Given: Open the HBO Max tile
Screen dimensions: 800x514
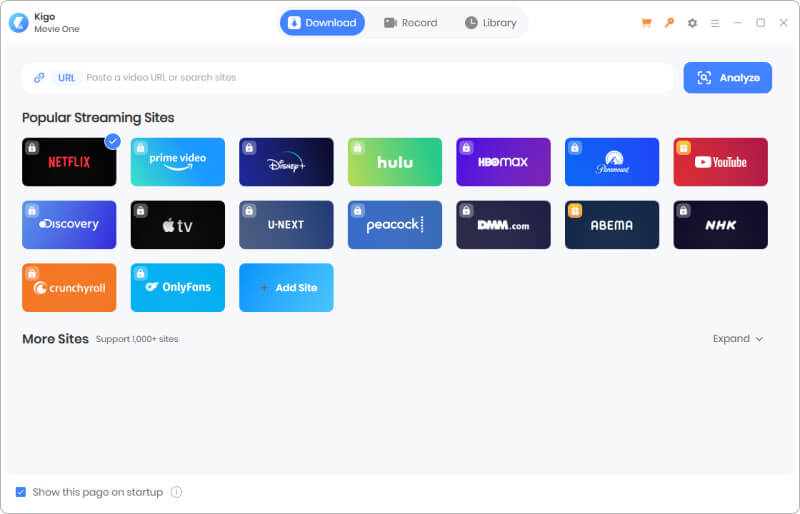Looking at the screenshot, I should 504,162.
